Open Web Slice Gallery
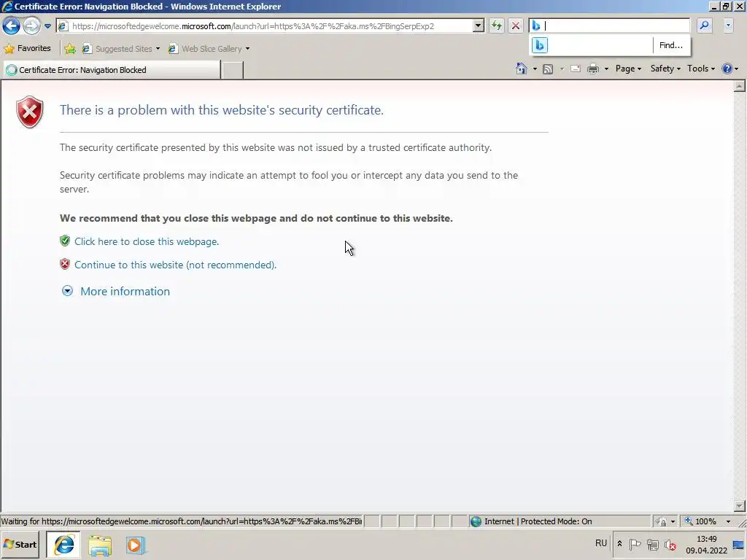747x560 pixels. tap(205, 49)
